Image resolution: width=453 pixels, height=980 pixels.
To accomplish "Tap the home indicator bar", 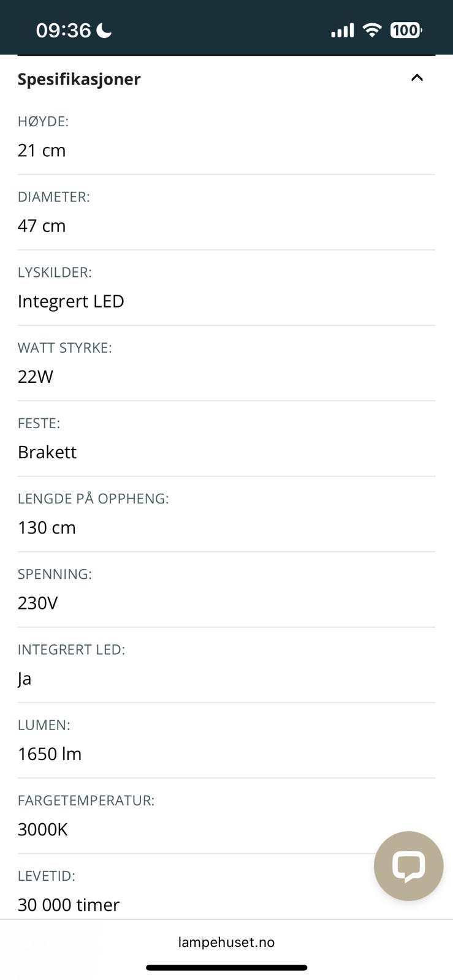I will pyautogui.click(x=226, y=968).
